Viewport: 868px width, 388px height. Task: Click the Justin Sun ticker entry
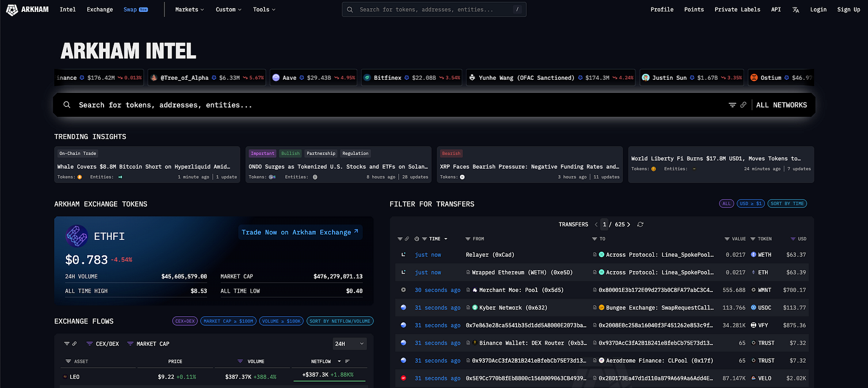click(x=691, y=78)
